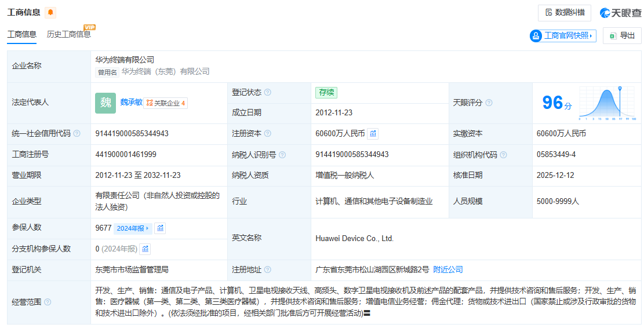
Task: Click help icon beside 统一社会信用代码
Action: 77,133
